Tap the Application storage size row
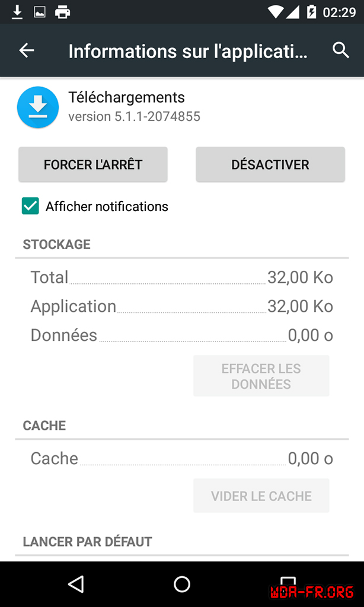Screen dimensions: 364x607 click(181, 306)
